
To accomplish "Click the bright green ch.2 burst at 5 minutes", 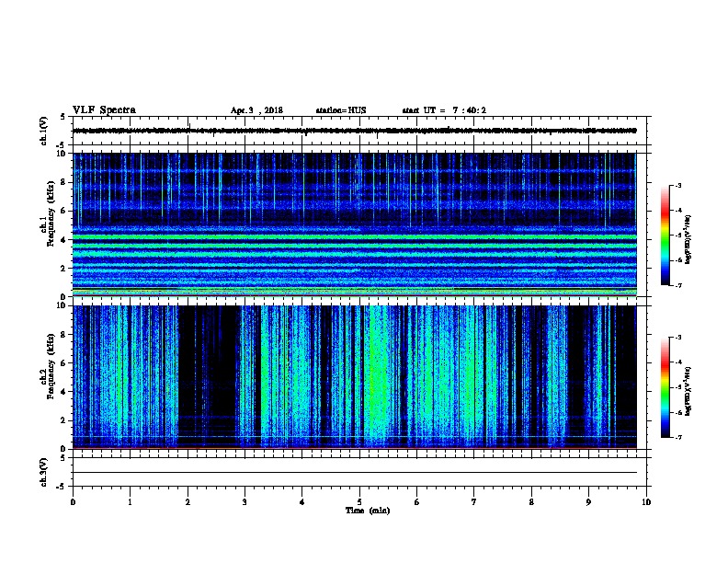I will pos(380,376).
